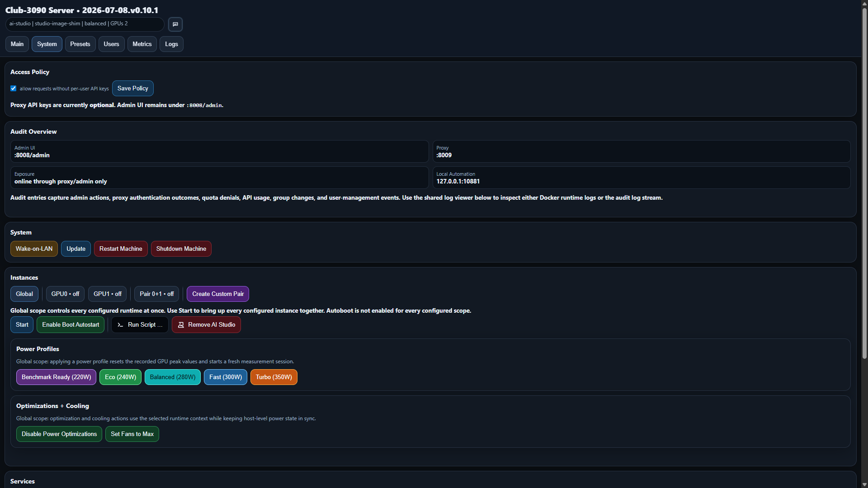
Task: Click the Club-3090 Server title
Action: 82,10
